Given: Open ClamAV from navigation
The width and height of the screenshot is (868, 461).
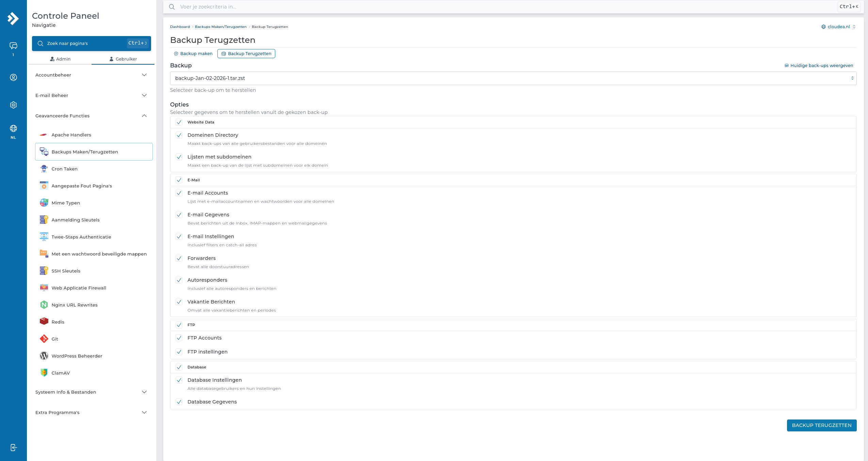Looking at the screenshot, I should tap(61, 373).
